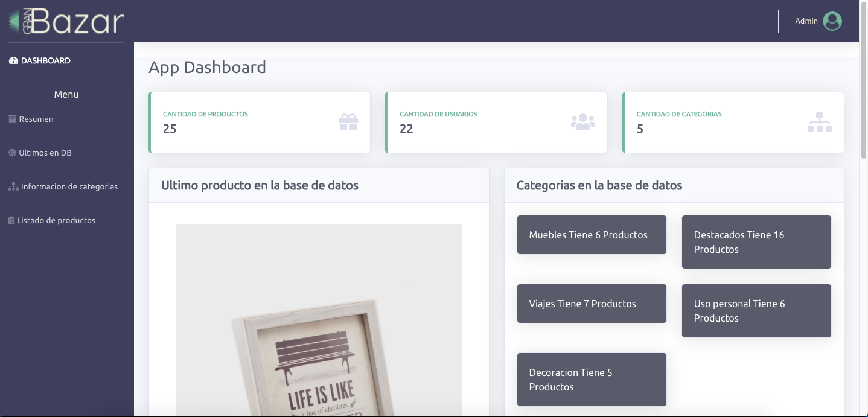
Task: Click the category count value 5
Action: [640, 129]
